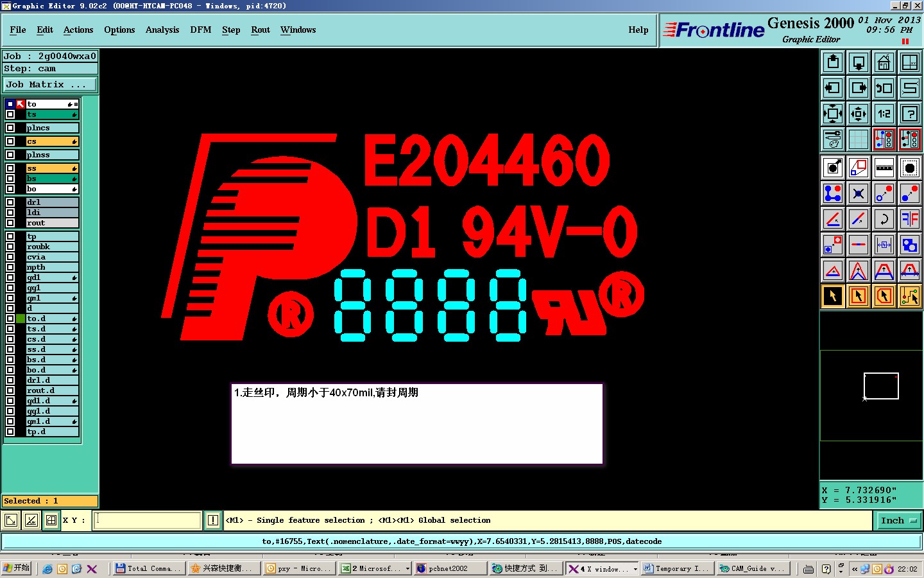This screenshot has height=578, width=924.
Task: Toggle the checkbox for layer rout
Action: click(10, 223)
